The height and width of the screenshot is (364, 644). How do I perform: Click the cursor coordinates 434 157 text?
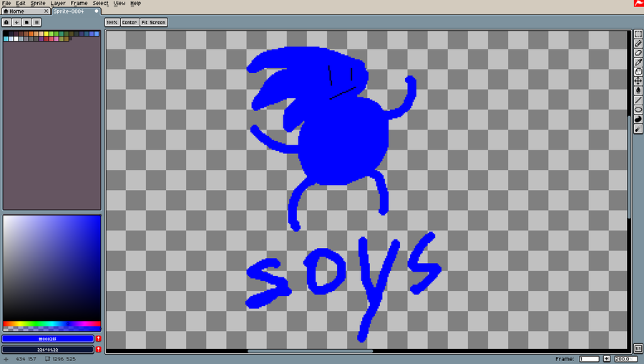26,359
